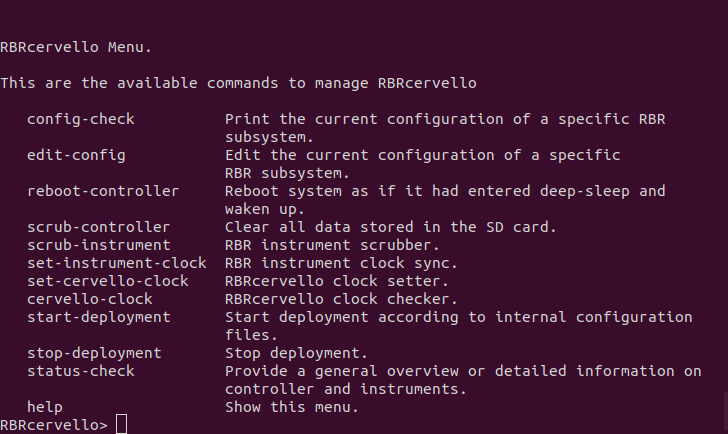Screen dimensions: 728x434
Task: Click the 'Stop deployment.' description text
Action: coord(296,353)
